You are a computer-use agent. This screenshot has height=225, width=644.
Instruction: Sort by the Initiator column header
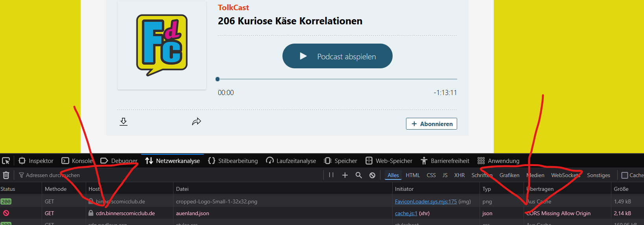[436, 189]
